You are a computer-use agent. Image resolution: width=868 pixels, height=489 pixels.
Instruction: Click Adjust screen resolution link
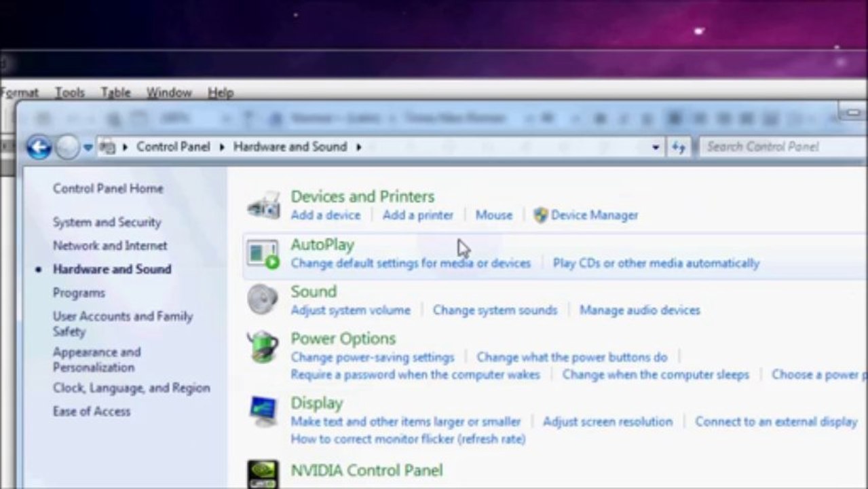pyautogui.click(x=608, y=422)
